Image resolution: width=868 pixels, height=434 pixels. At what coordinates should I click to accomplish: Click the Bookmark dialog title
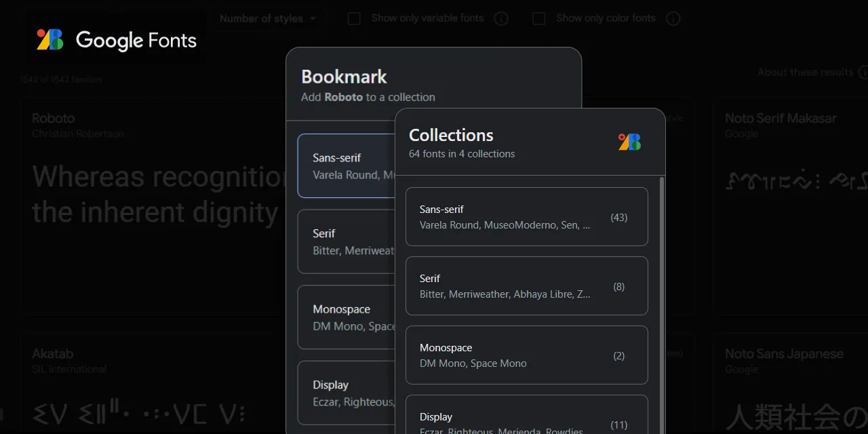coord(344,77)
